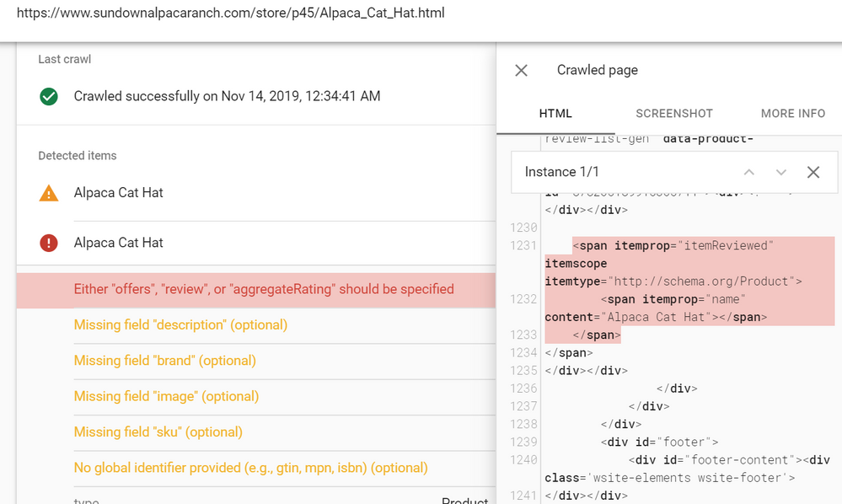Viewport: 842px width, 504px height.
Task: Go to next search instance
Action: coord(780,172)
